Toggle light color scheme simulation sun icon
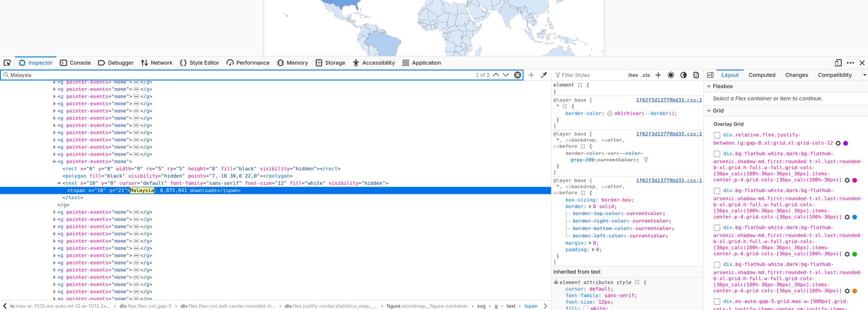Image resolution: width=868 pixels, height=310 pixels. pos(671,75)
